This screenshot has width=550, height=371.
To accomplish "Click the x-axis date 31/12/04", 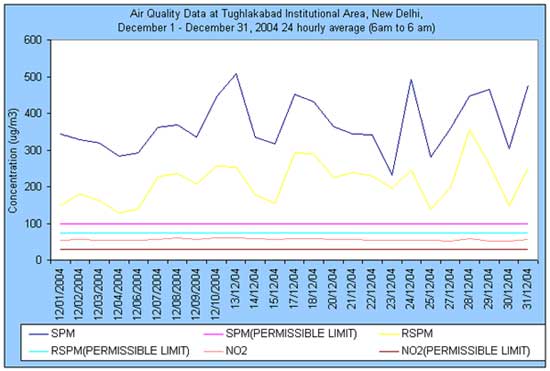I will pyautogui.click(x=528, y=289).
